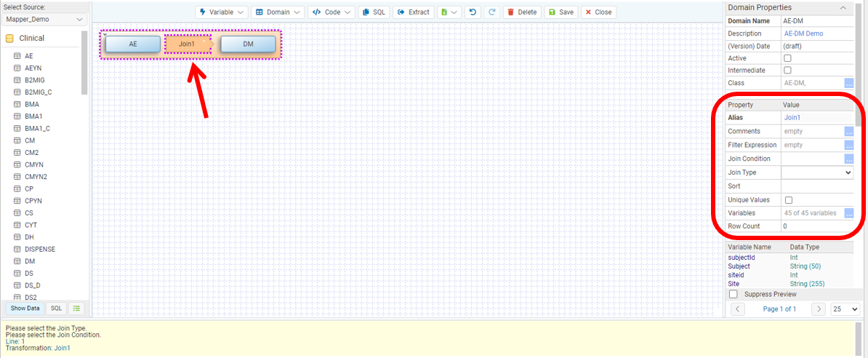This screenshot has width=868, height=358.
Task: Select the BMA1 table icon
Action: click(17, 116)
